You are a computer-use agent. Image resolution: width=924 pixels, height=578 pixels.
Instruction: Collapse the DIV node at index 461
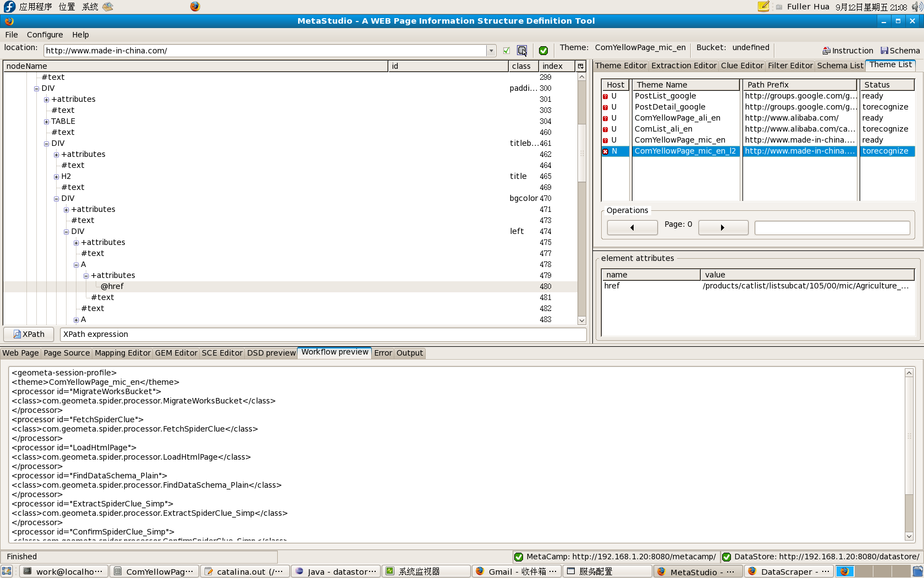(47, 144)
